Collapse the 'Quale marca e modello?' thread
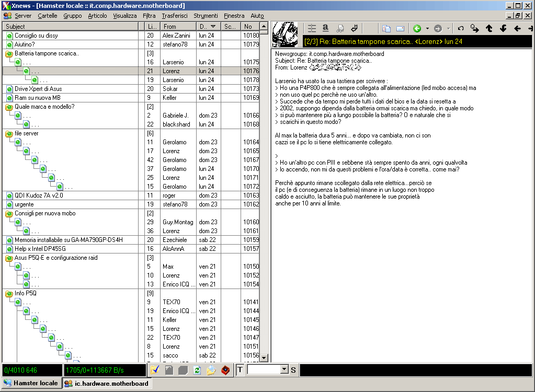The image size is (535, 392). 9,107
